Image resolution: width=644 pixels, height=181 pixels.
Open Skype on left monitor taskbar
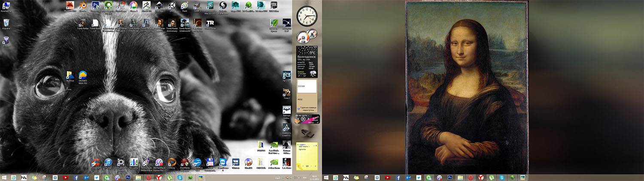tap(180, 177)
